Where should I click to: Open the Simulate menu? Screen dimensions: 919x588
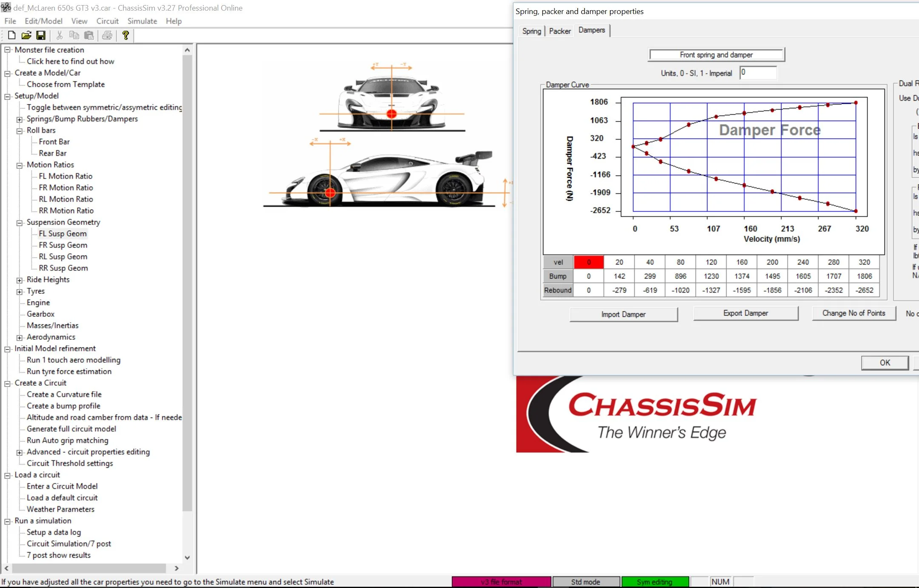tap(142, 21)
